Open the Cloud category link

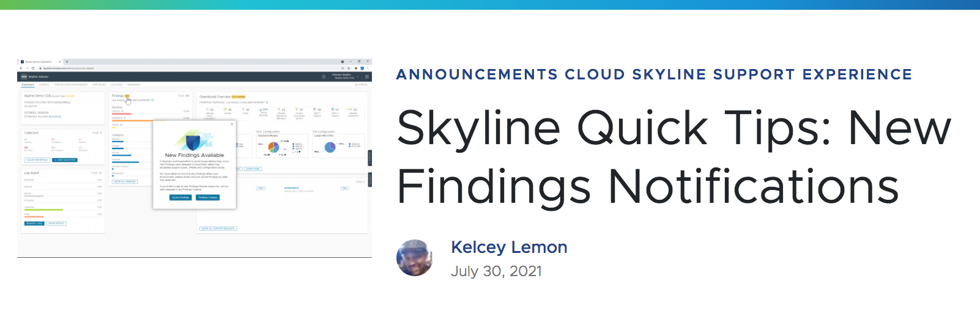click(595, 75)
